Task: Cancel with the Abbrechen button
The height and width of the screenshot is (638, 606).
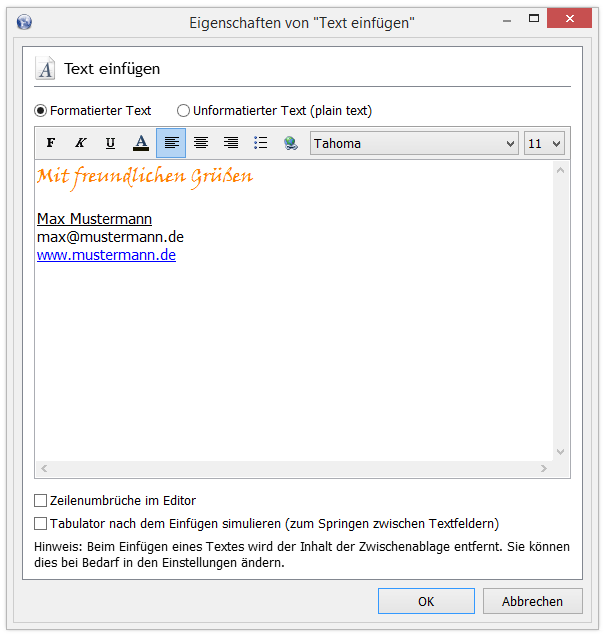Action: [x=532, y=601]
